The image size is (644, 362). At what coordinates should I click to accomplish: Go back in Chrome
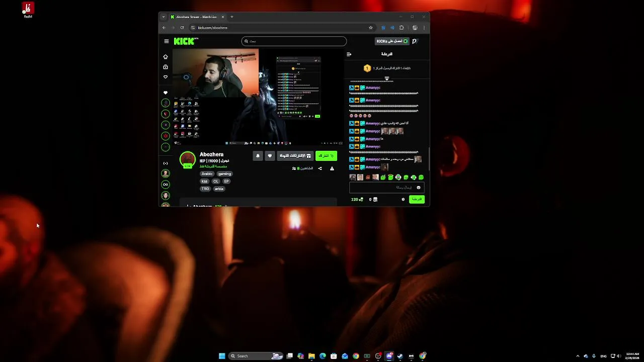click(x=164, y=28)
